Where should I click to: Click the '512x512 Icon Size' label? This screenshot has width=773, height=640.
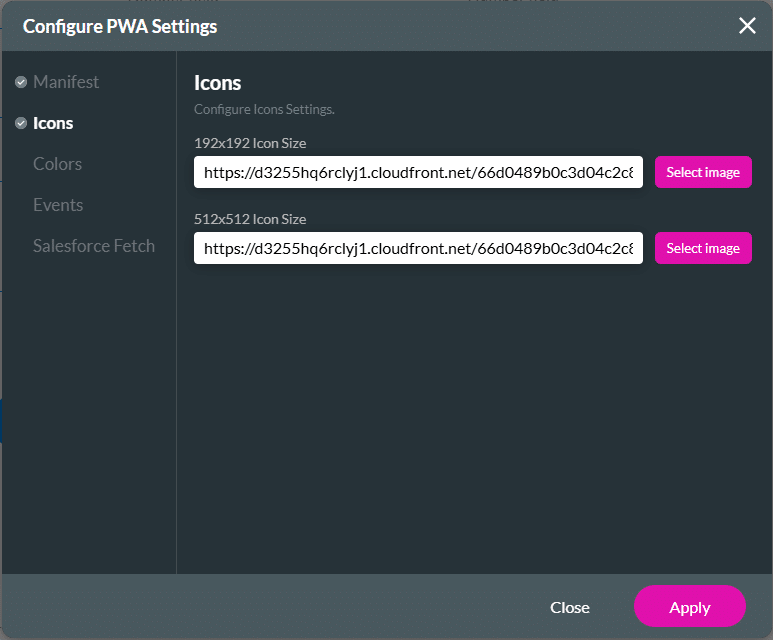point(250,219)
